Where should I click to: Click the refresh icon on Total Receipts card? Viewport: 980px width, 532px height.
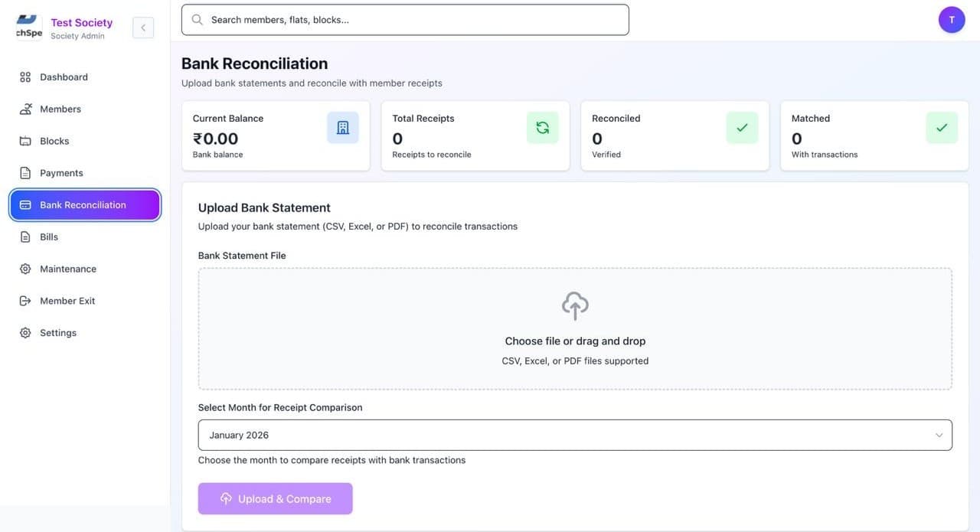click(x=543, y=128)
